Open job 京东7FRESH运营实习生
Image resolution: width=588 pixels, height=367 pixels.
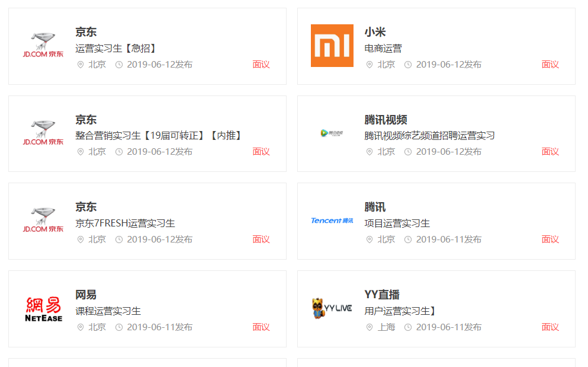126,223
